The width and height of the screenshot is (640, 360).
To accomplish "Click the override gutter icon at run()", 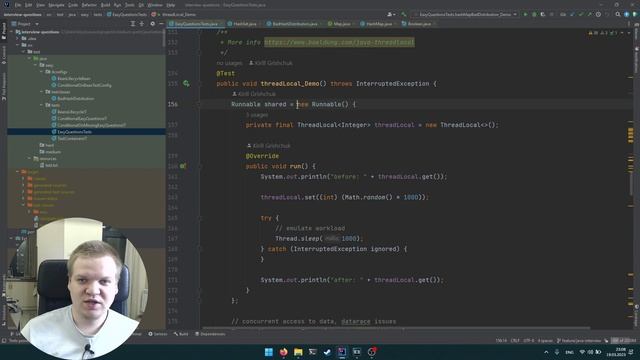I will tap(183, 166).
